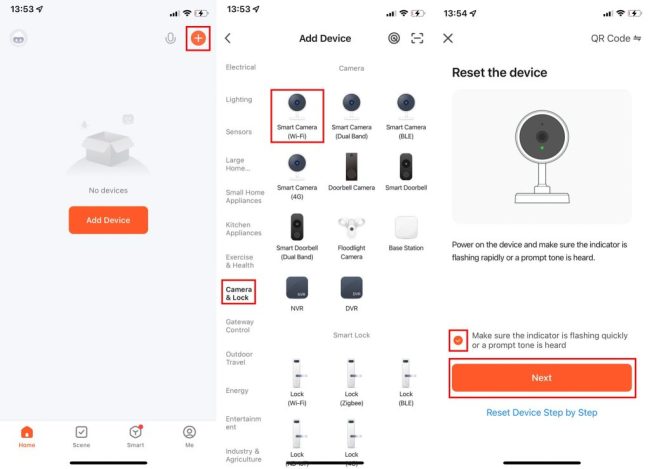Tap the QR scan frame icon
The image size is (650, 469).
(x=417, y=38)
